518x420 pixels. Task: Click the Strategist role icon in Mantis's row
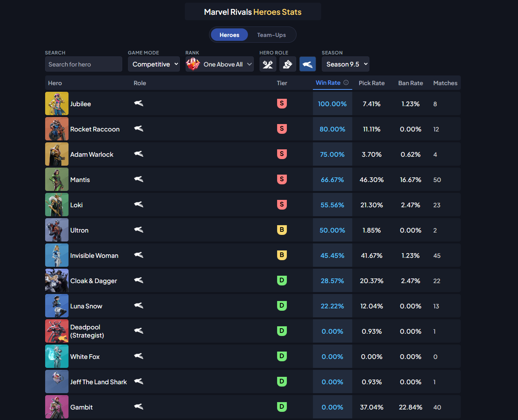click(139, 179)
